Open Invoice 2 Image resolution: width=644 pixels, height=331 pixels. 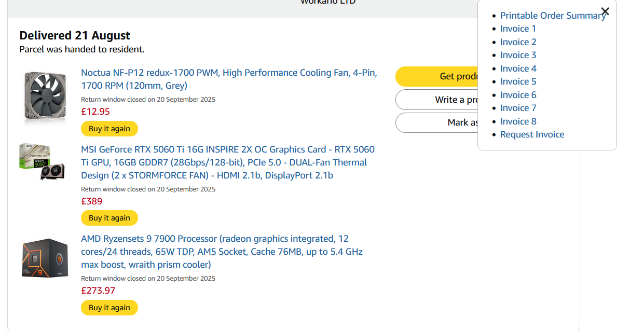coord(518,42)
